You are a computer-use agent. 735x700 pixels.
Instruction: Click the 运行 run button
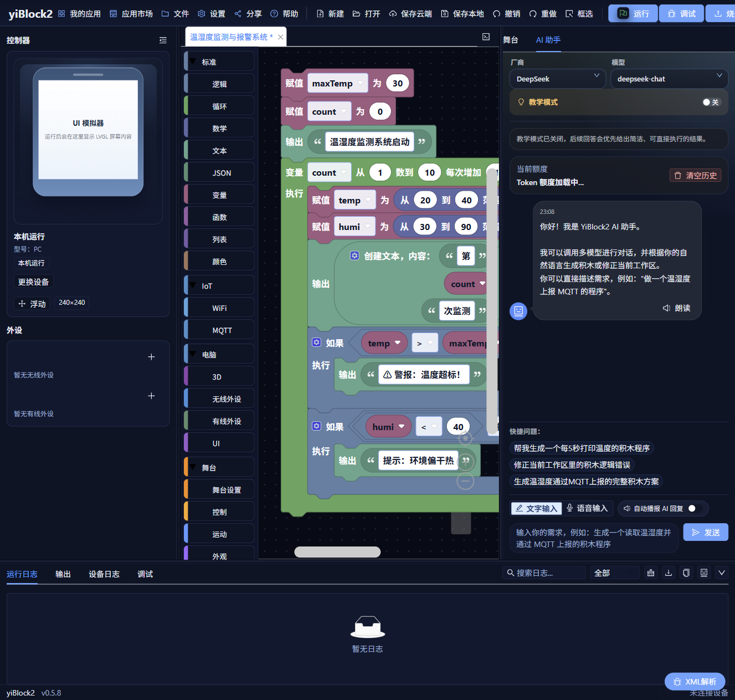coord(633,13)
